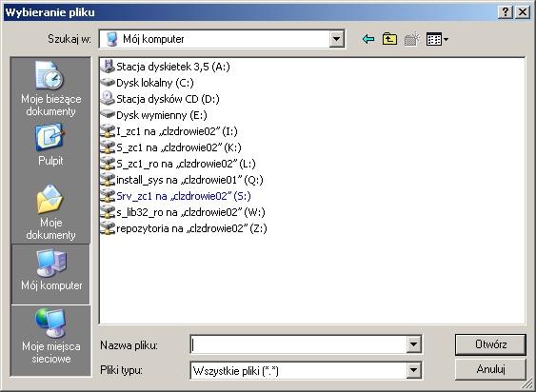The image size is (536, 392).
Task: Expand the Pliki typu dropdown arrow
Action: click(x=413, y=370)
